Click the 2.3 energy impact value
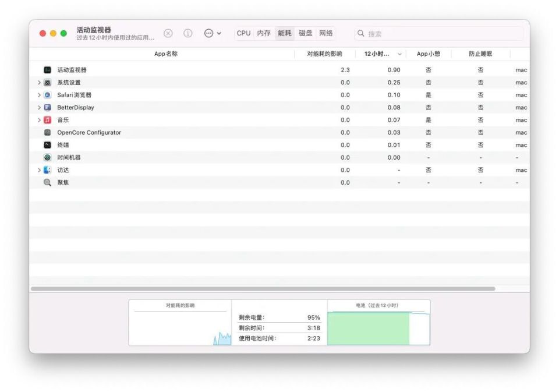This screenshot has width=559, height=392. 345,70
